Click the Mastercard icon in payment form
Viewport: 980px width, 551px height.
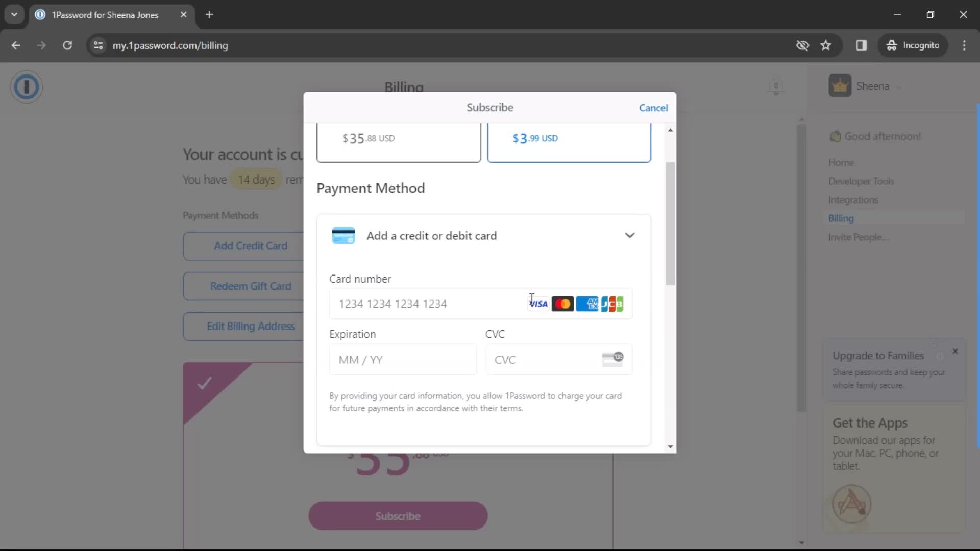coord(562,304)
